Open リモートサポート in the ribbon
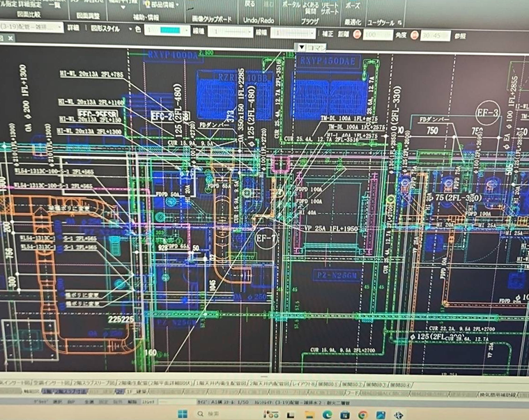529x420 pixels. 330,8
